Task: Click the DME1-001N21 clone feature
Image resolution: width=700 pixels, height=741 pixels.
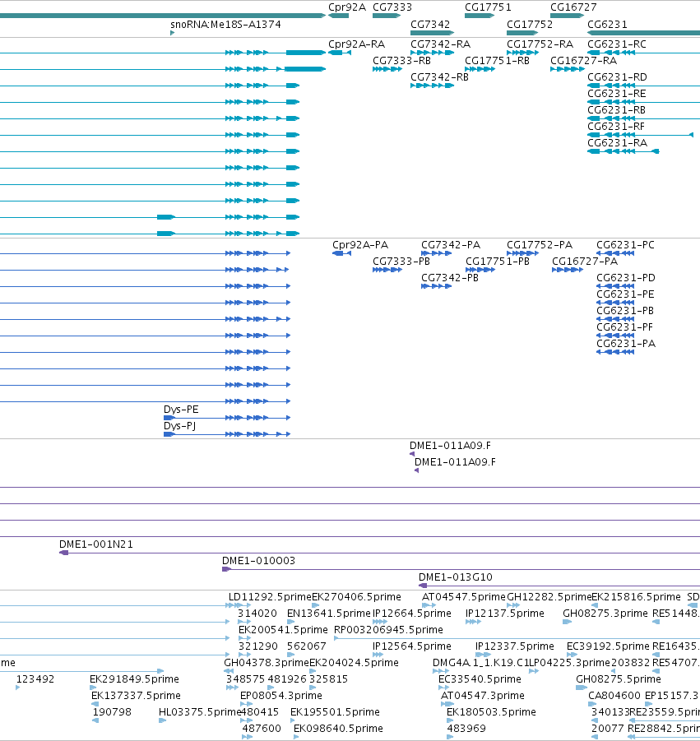Action: click(379, 553)
